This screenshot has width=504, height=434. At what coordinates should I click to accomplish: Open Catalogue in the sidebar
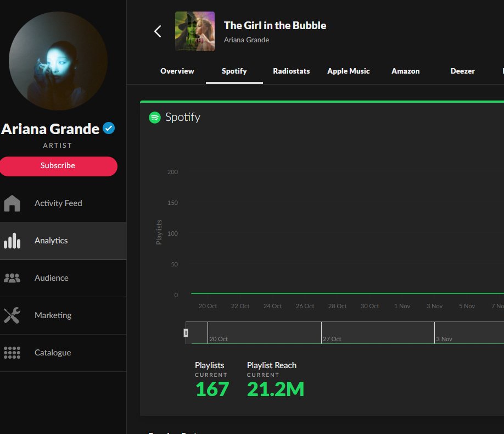(63, 353)
